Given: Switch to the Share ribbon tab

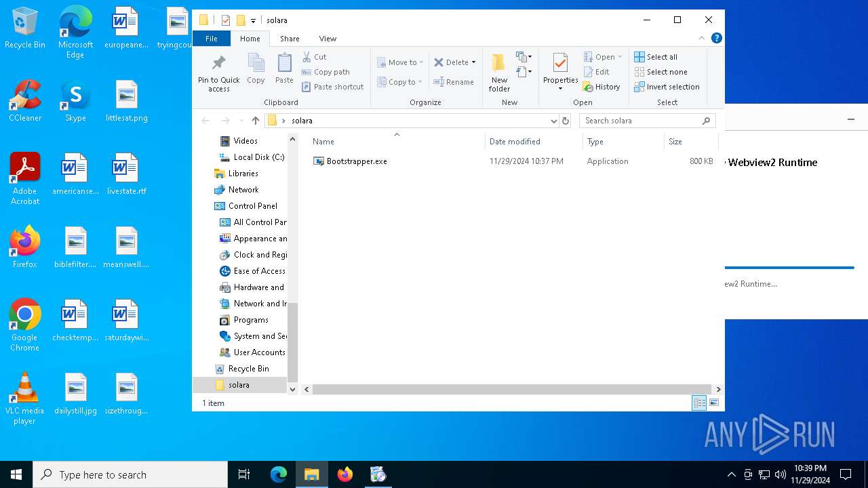Looking at the screenshot, I should point(290,39).
